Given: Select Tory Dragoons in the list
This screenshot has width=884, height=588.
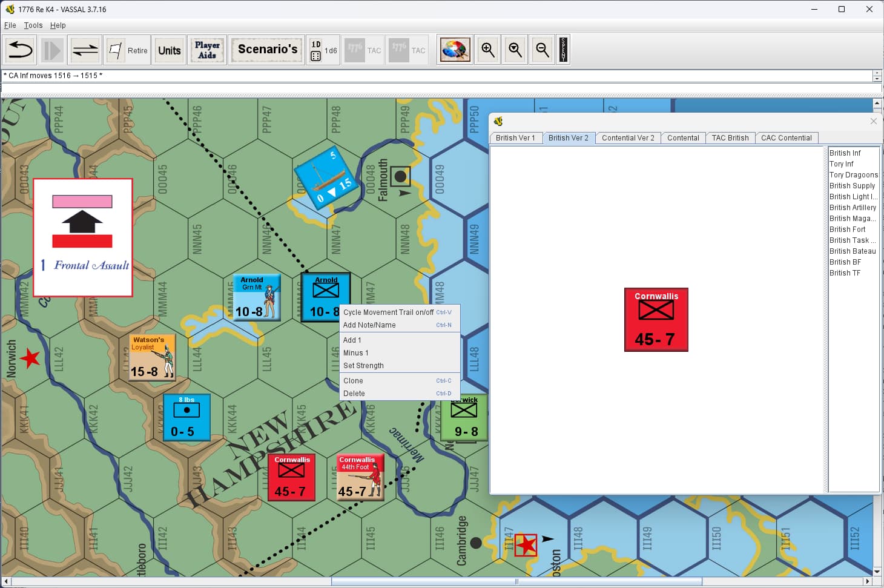Looking at the screenshot, I should point(853,175).
